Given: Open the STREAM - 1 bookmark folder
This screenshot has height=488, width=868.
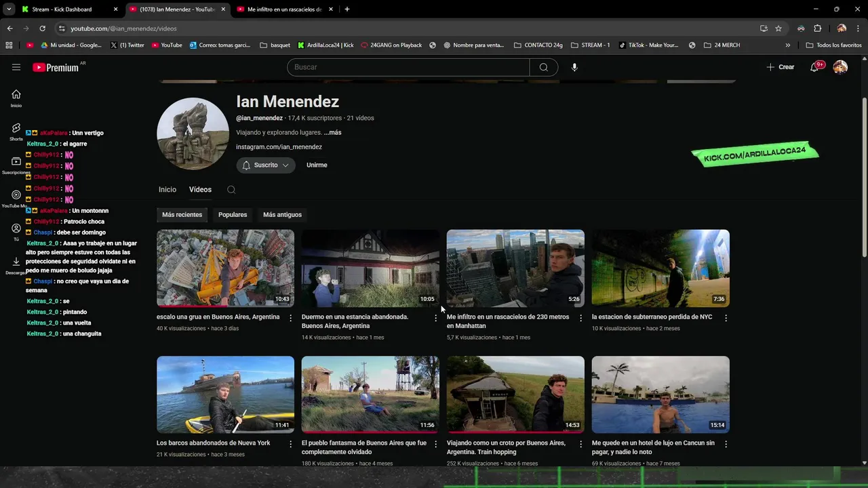Looking at the screenshot, I should click(x=590, y=45).
